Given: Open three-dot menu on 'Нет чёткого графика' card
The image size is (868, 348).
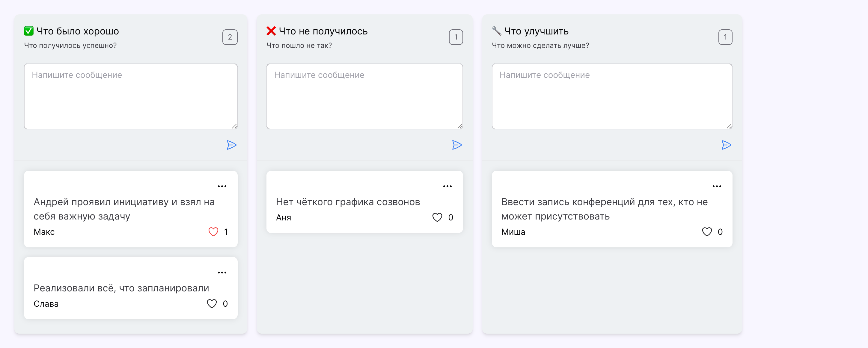Looking at the screenshot, I should (447, 187).
